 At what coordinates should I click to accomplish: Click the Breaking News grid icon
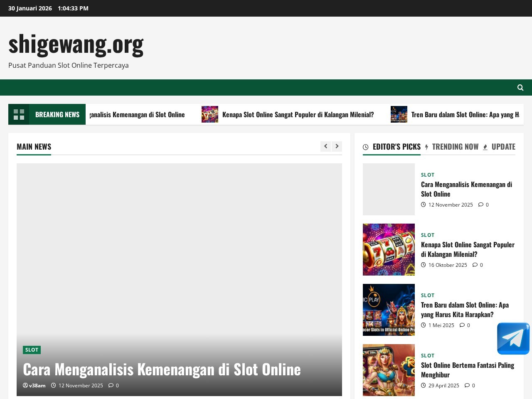click(x=19, y=114)
